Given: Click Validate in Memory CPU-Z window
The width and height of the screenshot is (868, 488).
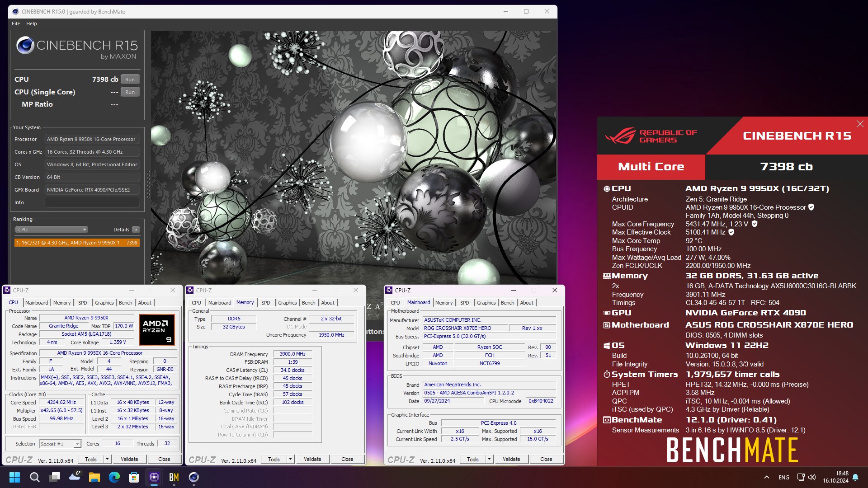Looking at the screenshot, I should [x=312, y=459].
